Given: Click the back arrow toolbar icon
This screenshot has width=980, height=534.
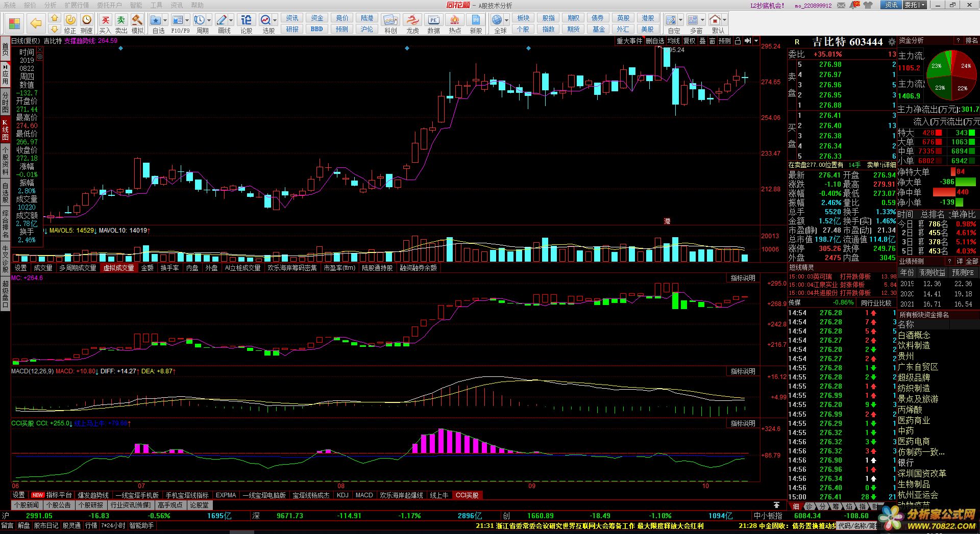Looking at the screenshot, I should (35, 23).
